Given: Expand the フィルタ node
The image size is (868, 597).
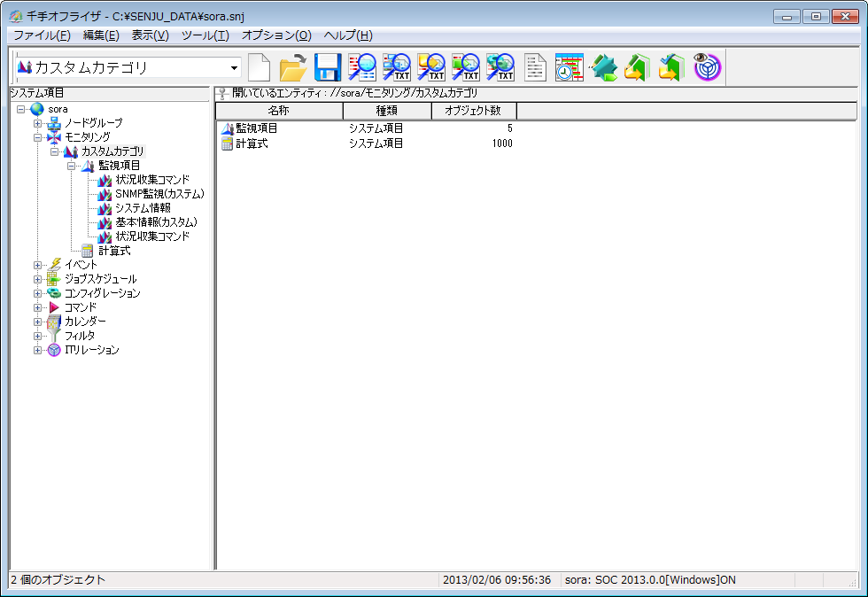Looking at the screenshot, I should point(37,336).
